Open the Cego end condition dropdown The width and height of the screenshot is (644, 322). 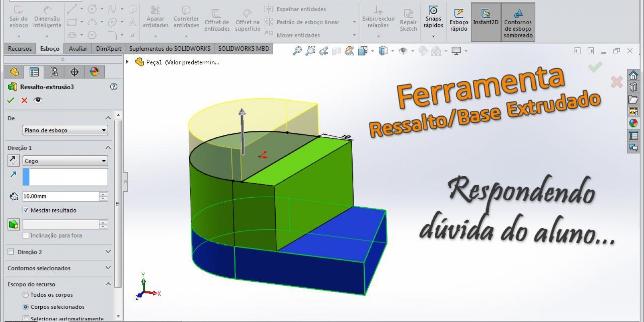[x=65, y=161]
